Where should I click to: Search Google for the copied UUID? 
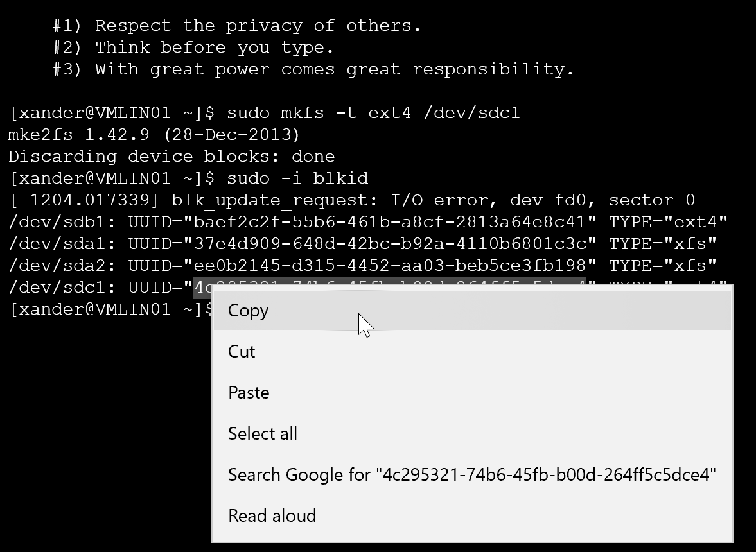pyautogui.click(x=471, y=474)
